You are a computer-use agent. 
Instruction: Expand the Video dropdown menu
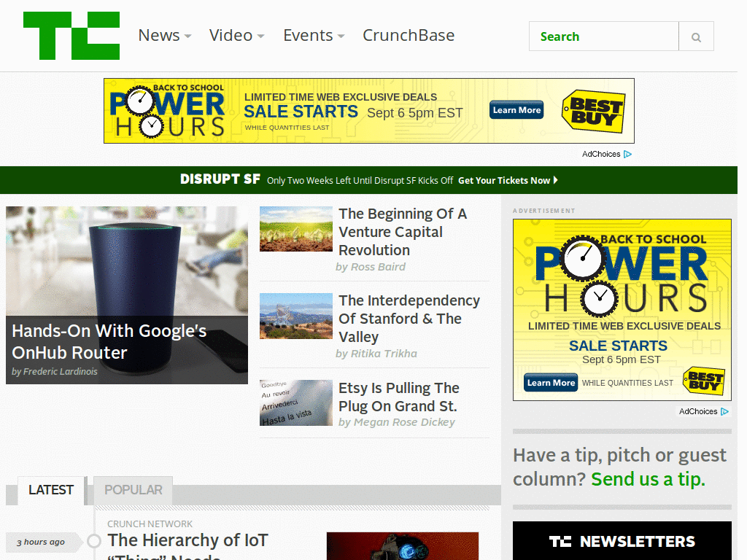tap(236, 36)
